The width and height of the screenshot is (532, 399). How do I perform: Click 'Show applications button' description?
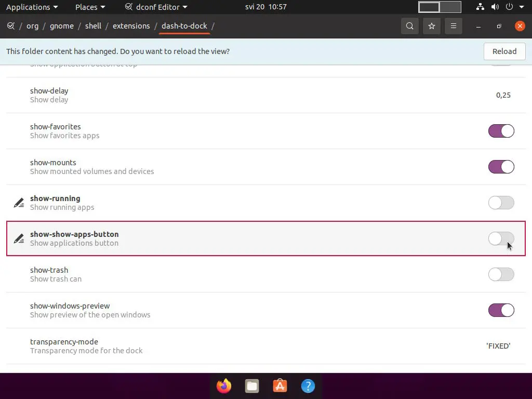(74, 243)
